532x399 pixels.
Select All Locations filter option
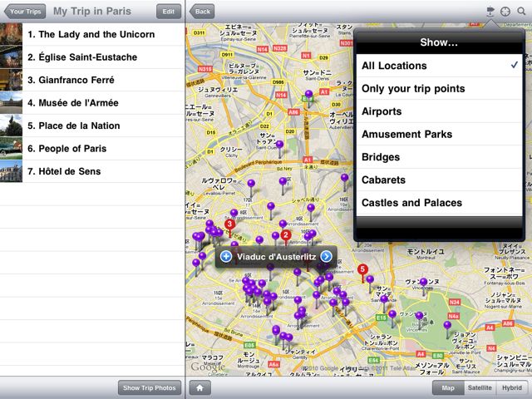tap(439, 66)
